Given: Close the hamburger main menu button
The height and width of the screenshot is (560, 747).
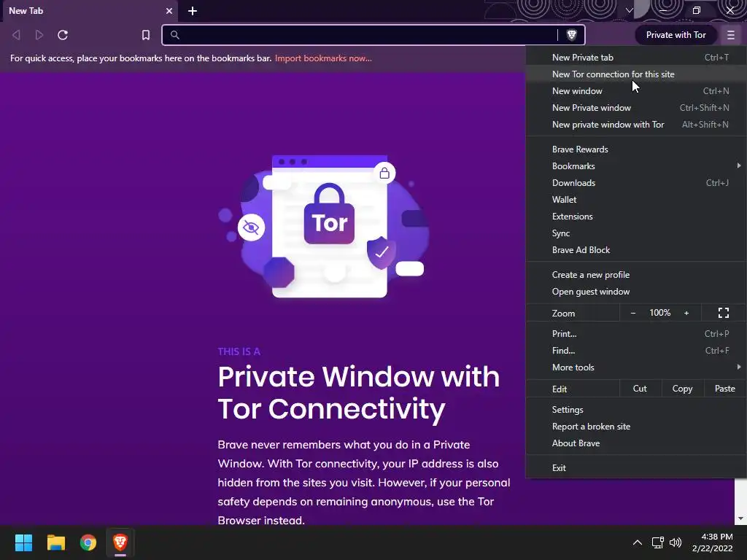Looking at the screenshot, I should click(731, 35).
